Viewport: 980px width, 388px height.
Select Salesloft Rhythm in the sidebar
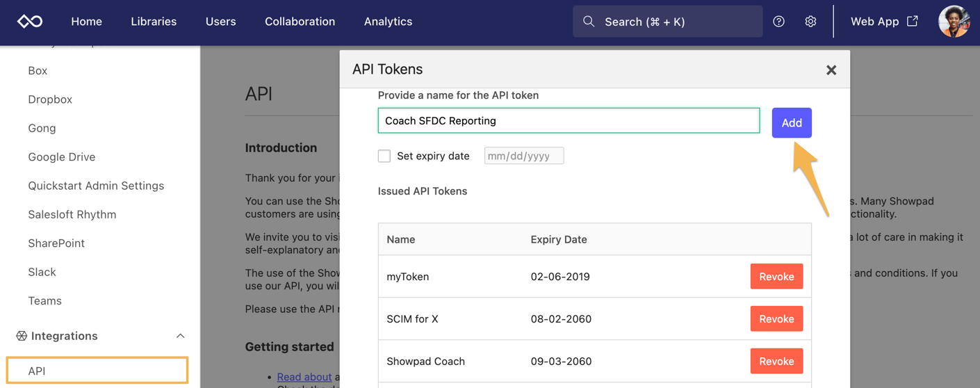tap(72, 214)
